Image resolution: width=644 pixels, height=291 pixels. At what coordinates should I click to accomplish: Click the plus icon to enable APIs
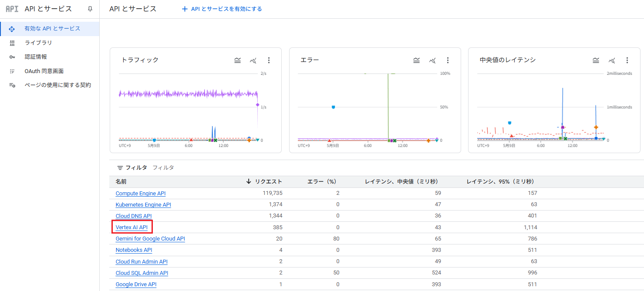click(x=185, y=9)
